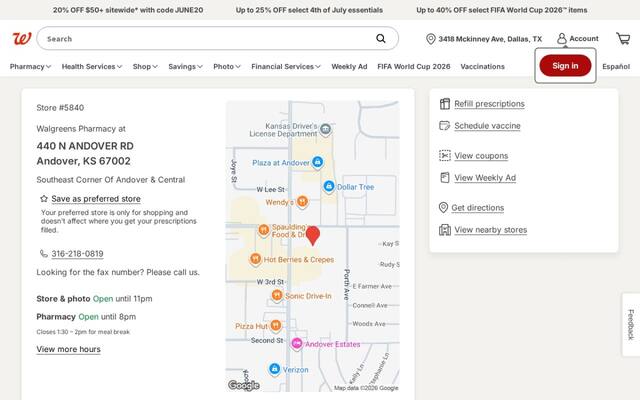Click Store & photo Open until 11pm
The image size is (640, 400).
point(94,299)
